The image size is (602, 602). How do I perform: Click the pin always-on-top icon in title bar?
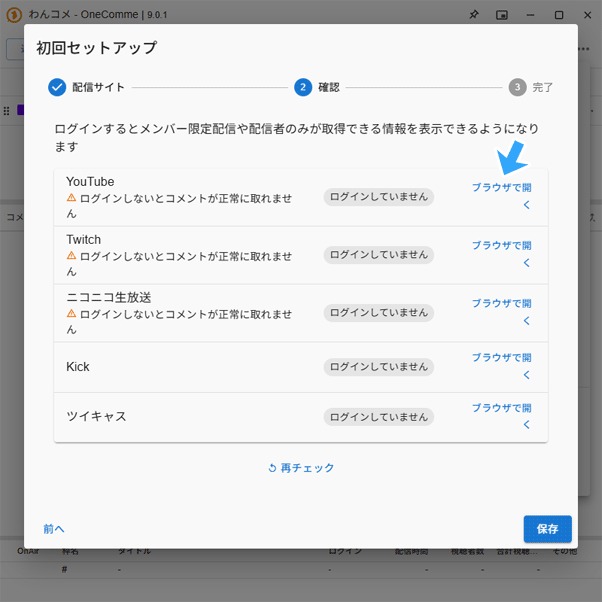coord(474,15)
